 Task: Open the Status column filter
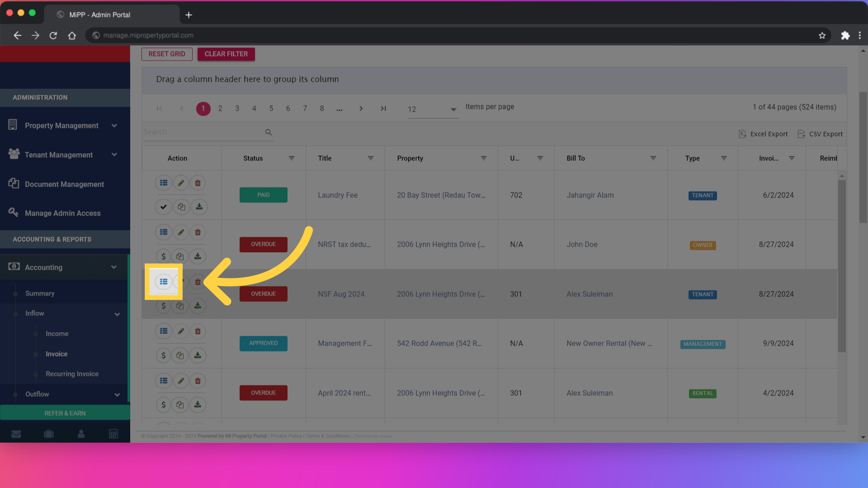292,158
